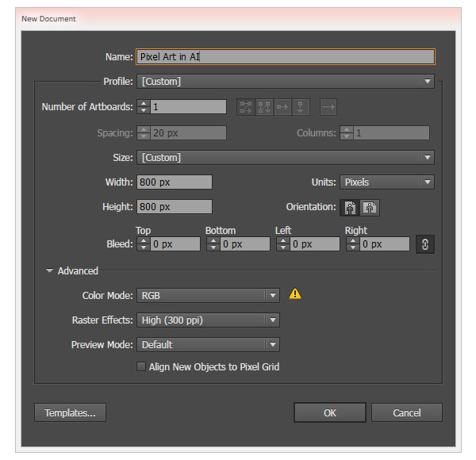Click the yellow color mode warning icon
The width and height of the screenshot is (476, 460).
(295, 294)
